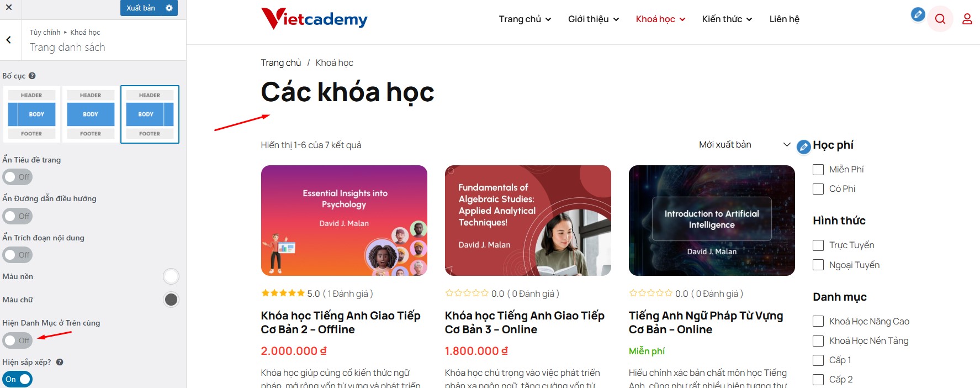Expand the Kiến thức nav dropdown
Viewport: 980px width, 388px height.
coord(727,19)
